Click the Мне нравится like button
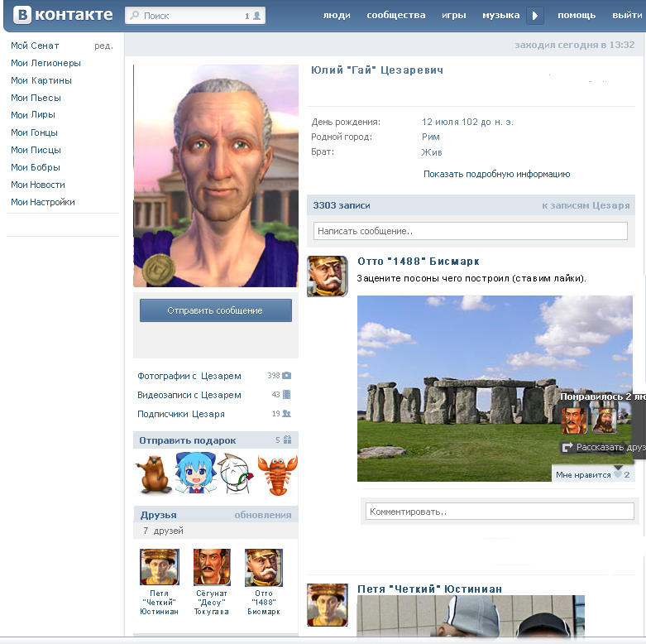This screenshot has height=644, width=646. (x=592, y=474)
